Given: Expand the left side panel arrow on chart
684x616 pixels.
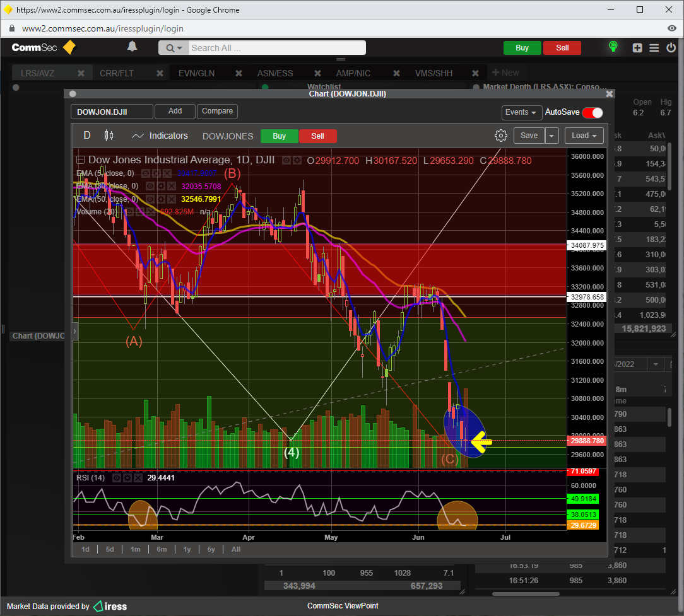Looking at the screenshot, I should coord(74,331).
